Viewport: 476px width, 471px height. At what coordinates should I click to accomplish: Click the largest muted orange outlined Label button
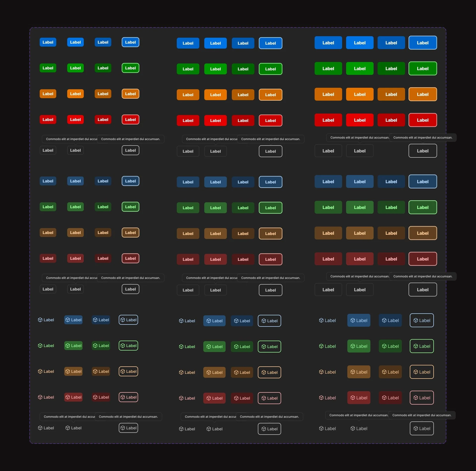423,233
